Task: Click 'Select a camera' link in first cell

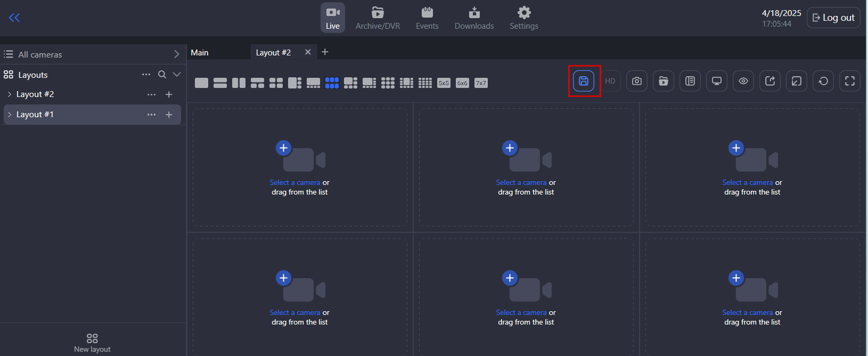Action: (x=294, y=182)
